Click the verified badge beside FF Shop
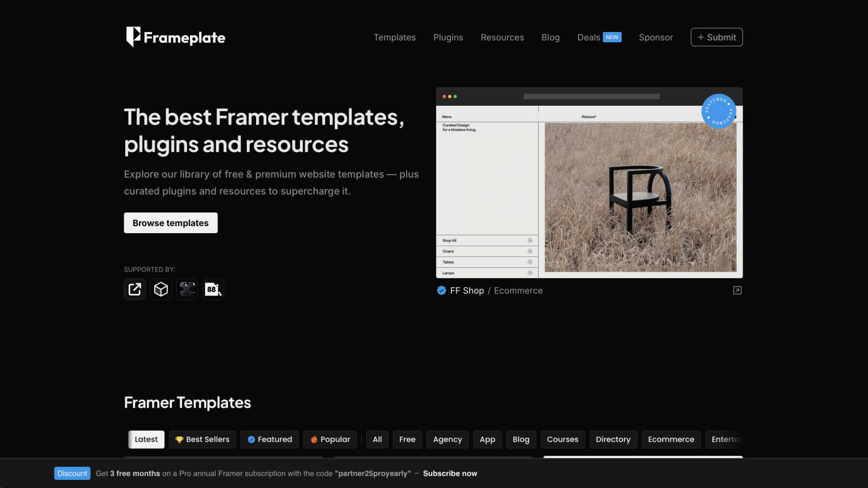 (442, 291)
